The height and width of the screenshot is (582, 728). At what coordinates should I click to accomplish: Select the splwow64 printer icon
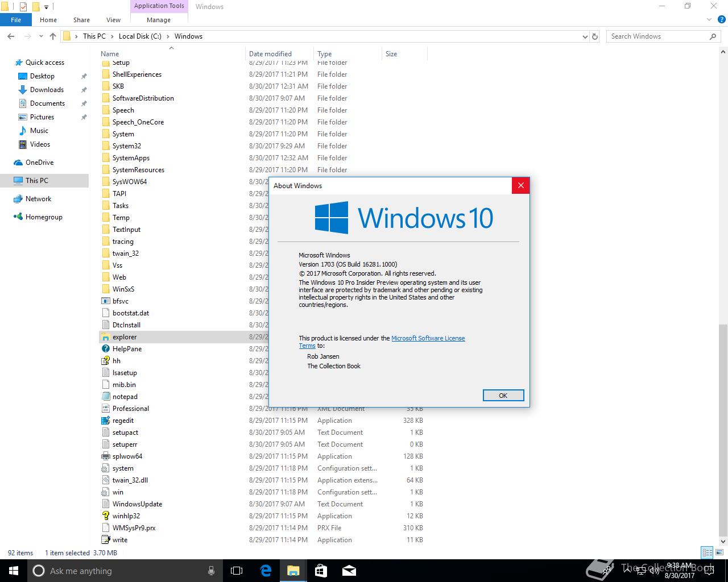105,456
